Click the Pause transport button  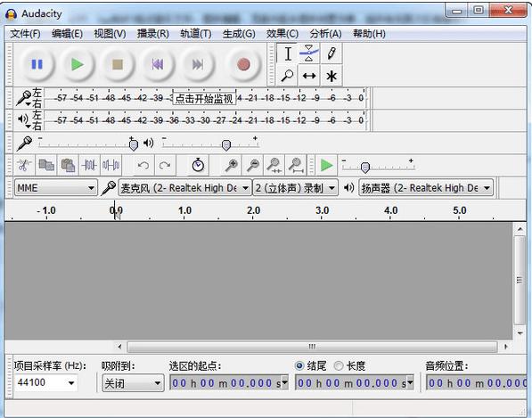point(37,64)
